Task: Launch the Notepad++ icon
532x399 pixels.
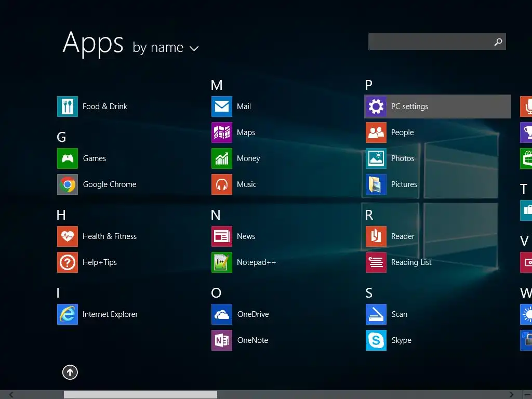Action: pos(222,262)
